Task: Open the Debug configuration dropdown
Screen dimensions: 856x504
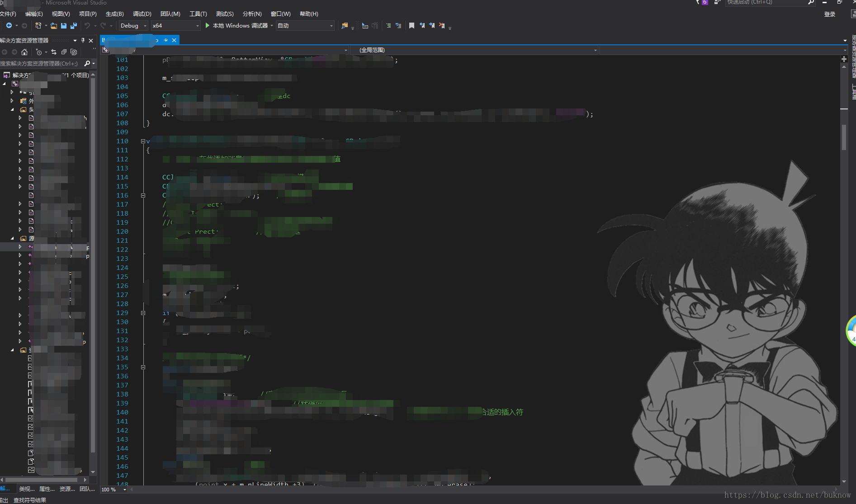Action: (133, 26)
